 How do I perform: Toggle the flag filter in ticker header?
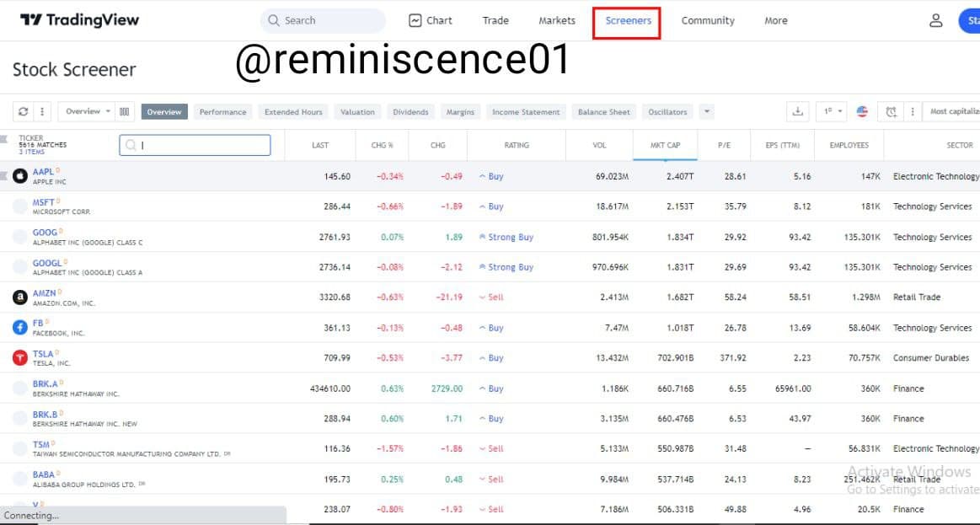click(x=3, y=139)
